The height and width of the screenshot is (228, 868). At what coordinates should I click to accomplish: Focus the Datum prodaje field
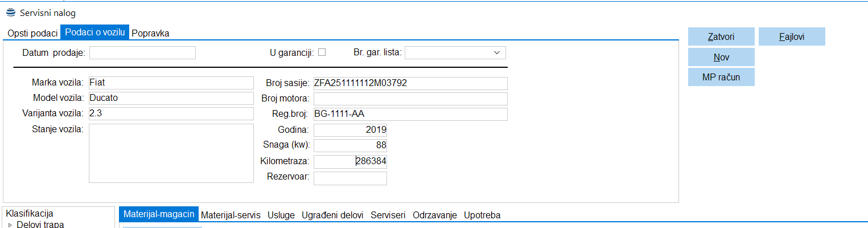142,53
